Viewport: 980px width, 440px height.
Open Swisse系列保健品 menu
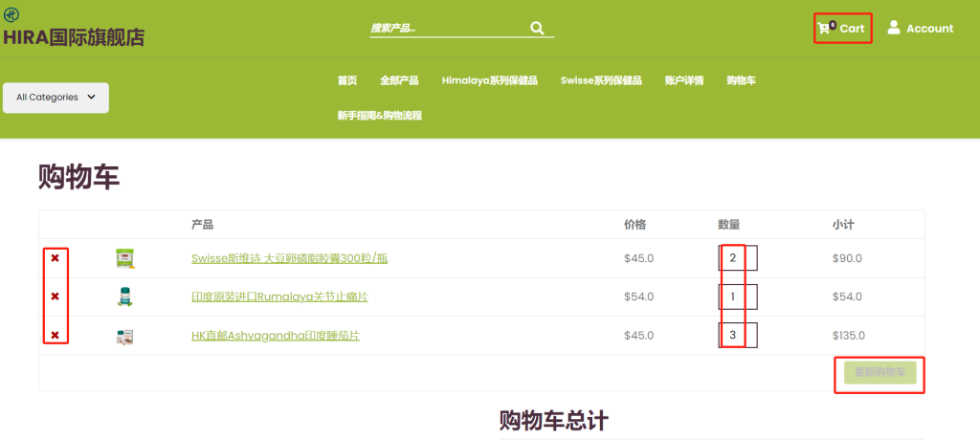pyautogui.click(x=601, y=80)
